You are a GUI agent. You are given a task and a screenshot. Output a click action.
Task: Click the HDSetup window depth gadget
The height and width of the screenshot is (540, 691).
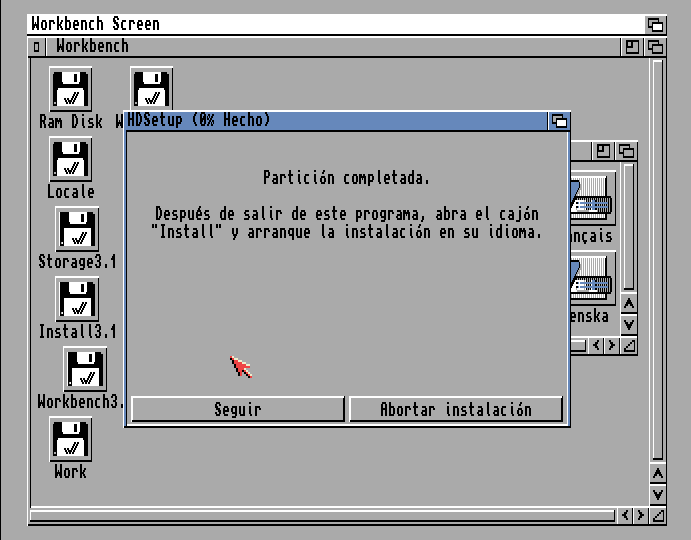tap(559, 121)
